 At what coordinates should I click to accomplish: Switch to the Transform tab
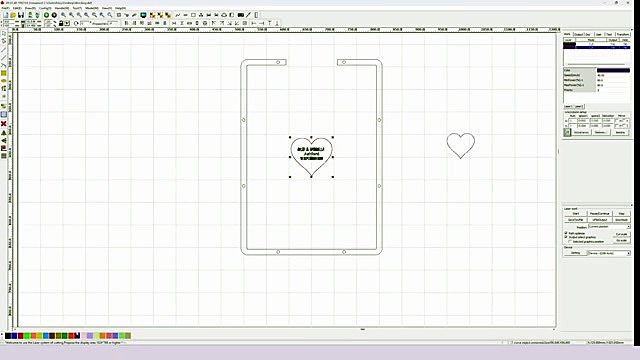pos(622,34)
